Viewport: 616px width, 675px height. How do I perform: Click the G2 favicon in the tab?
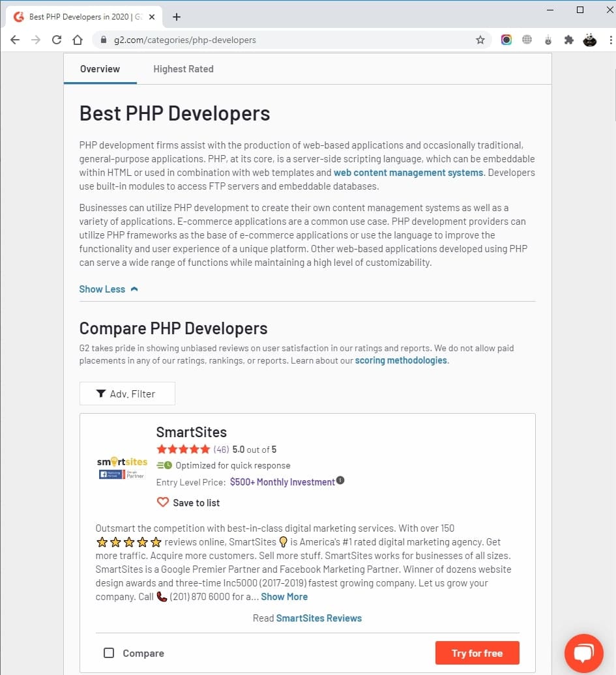tap(18, 17)
